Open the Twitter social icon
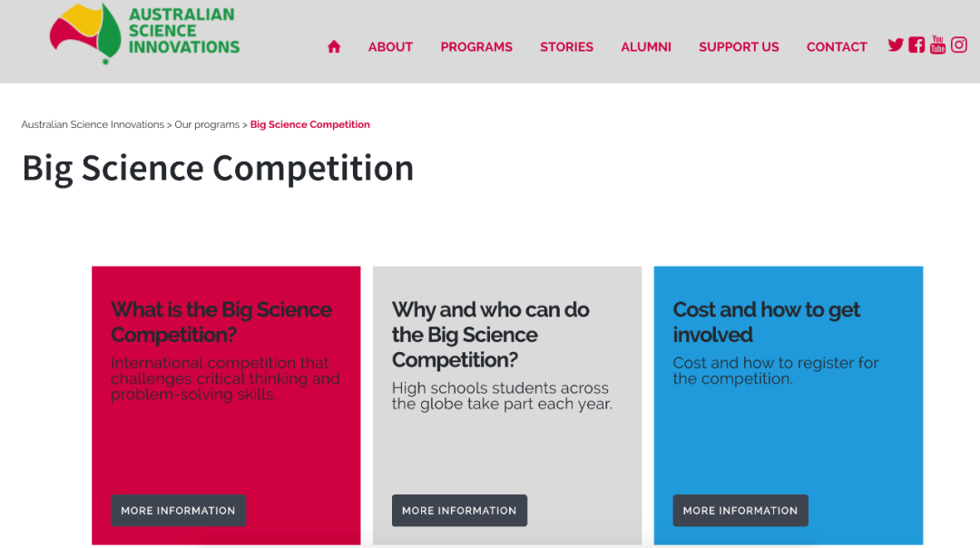The height and width of the screenshot is (548, 980). [896, 44]
